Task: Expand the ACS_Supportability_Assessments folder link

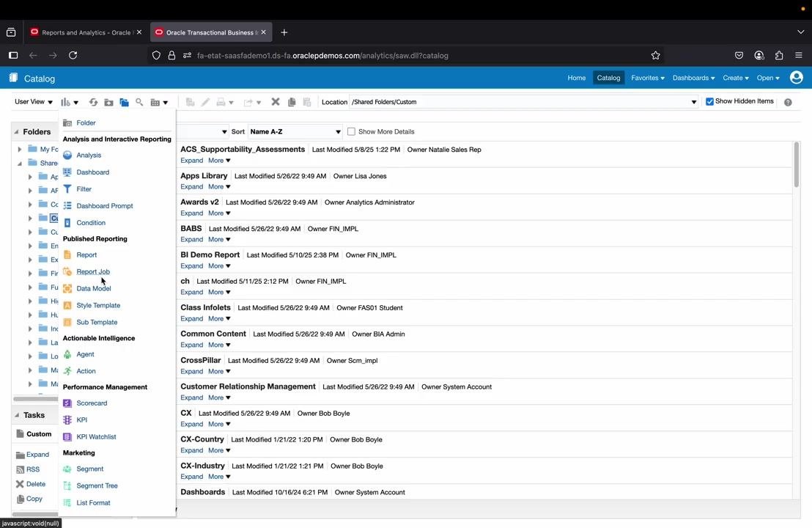Action: coord(191,160)
